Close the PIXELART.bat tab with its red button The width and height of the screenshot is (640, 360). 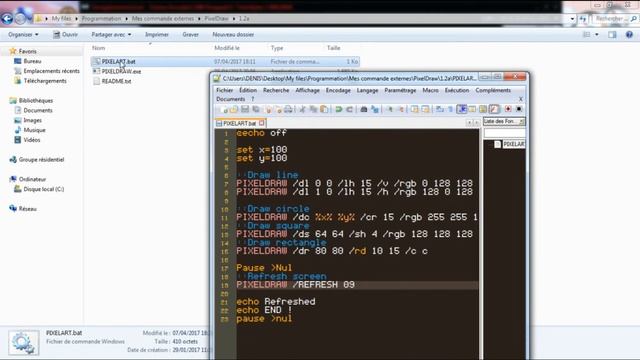point(262,123)
